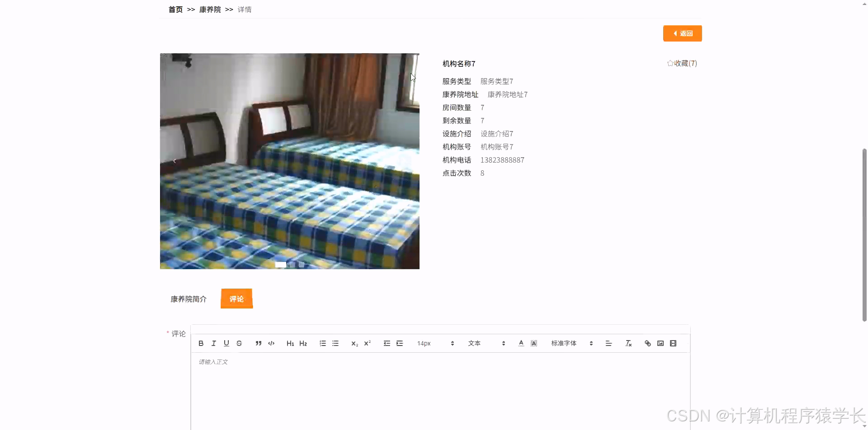Toggle underline formatting in the editor toolbar
The width and height of the screenshot is (868, 430).
[226, 343]
